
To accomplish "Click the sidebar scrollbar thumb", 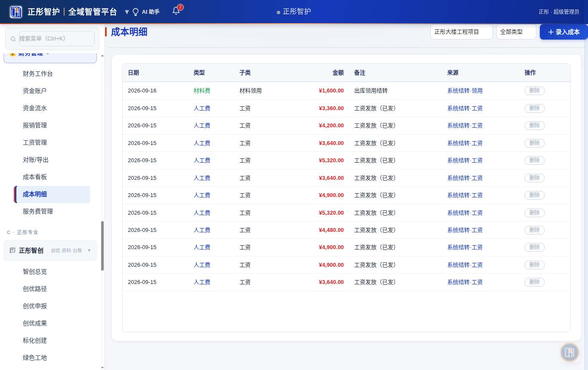I will point(102,246).
